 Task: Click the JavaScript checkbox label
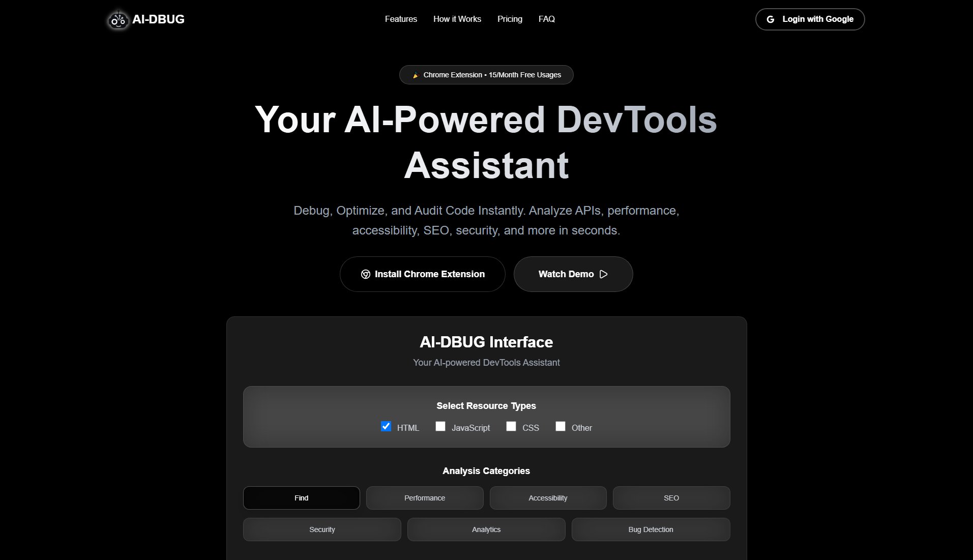[470, 428]
